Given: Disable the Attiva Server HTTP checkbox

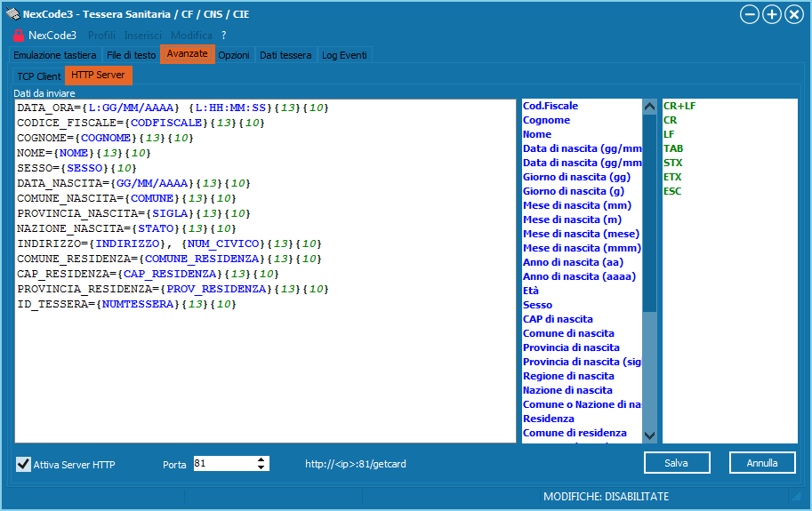Looking at the screenshot, I should tap(24, 464).
